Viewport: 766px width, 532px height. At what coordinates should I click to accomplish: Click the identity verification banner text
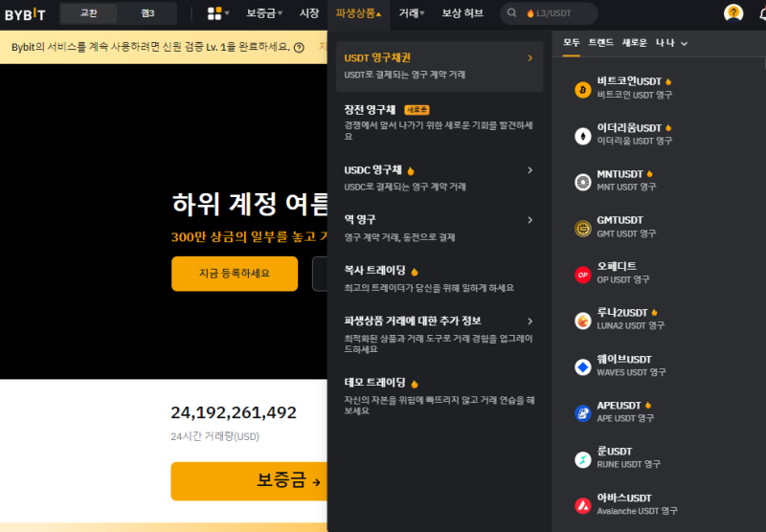150,47
